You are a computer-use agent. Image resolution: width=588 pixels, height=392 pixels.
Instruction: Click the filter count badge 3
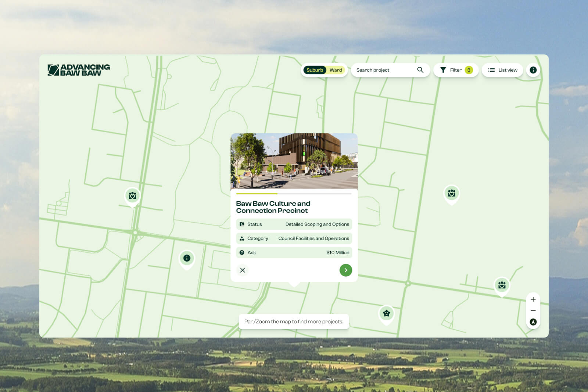(469, 70)
